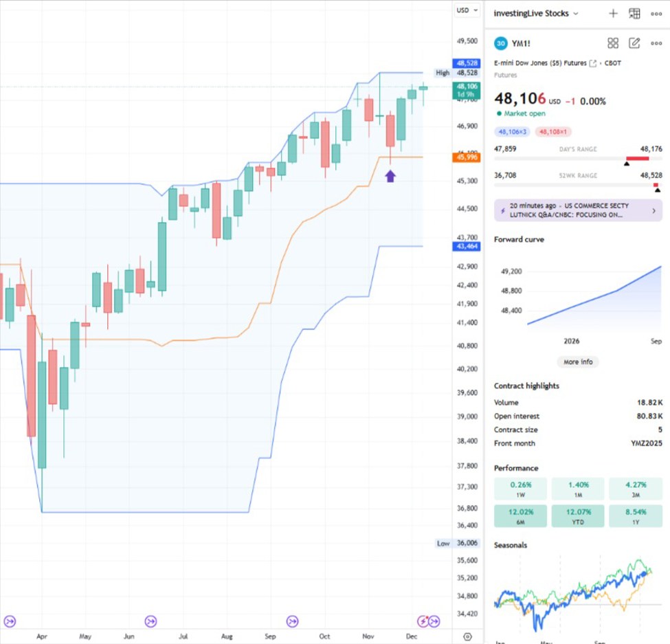This screenshot has height=644, width=670.
Task: Click the circled arrow marker near September
Action: click(x=292, y=621)
